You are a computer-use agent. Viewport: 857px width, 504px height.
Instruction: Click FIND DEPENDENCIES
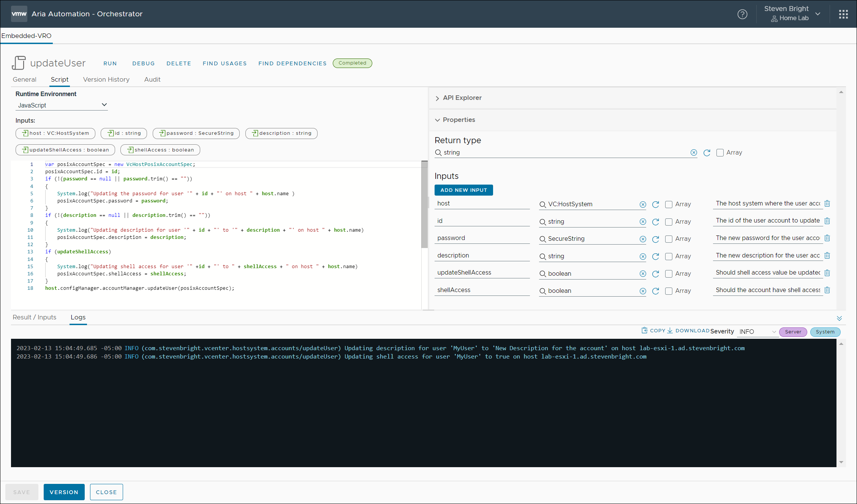(x=293, y=63)
